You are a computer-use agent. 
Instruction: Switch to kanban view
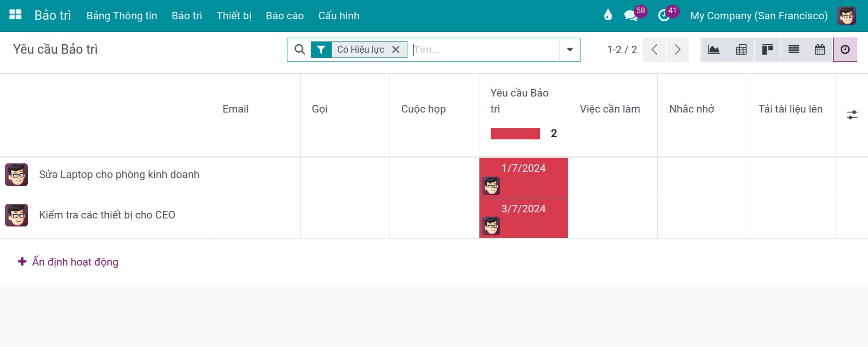pos(767,49)
